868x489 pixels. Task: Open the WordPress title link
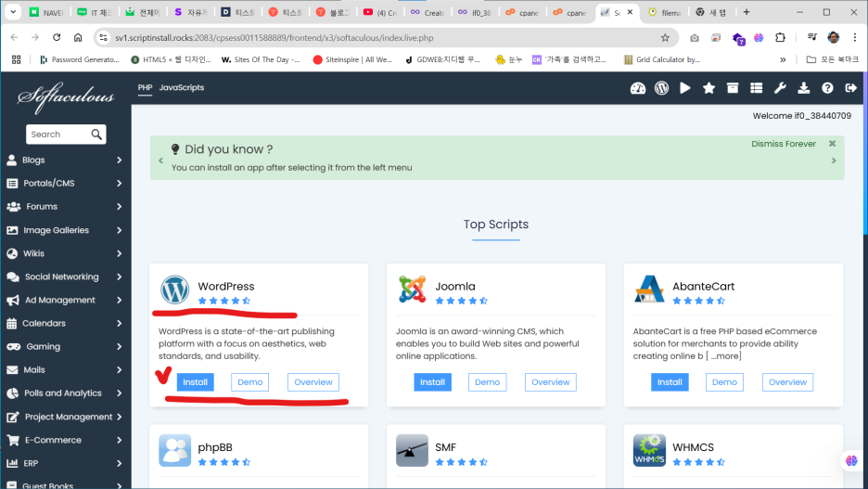tap(226, 287)
